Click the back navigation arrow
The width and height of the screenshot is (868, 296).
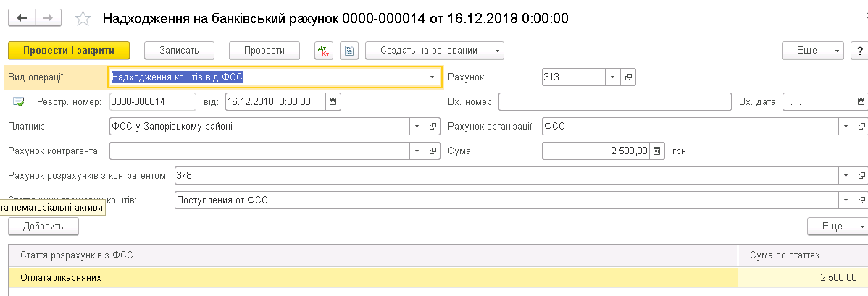point(22,18)
